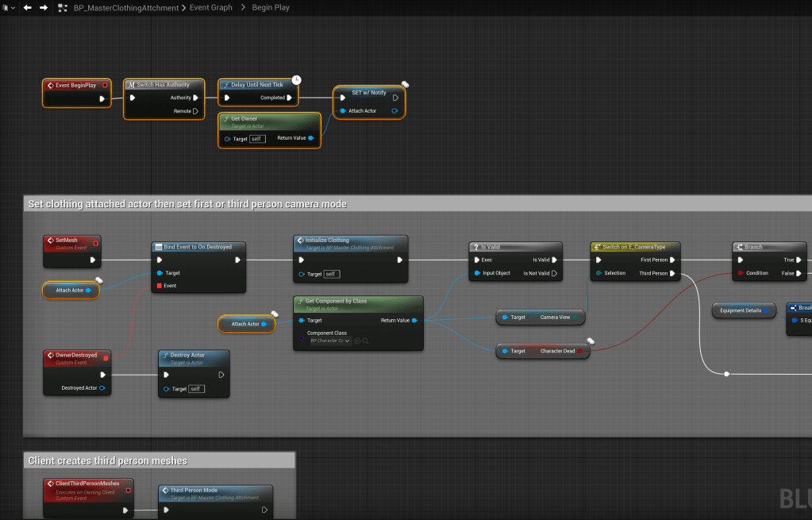Click the use-selected arrow beside Component Class

pyautogui.click(x=358, y=341)
